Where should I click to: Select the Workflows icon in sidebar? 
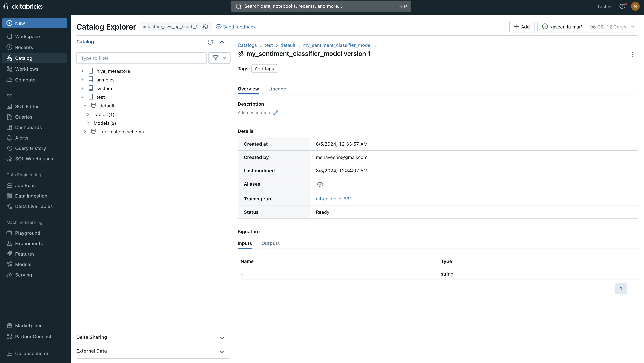[x=9, y=69]
